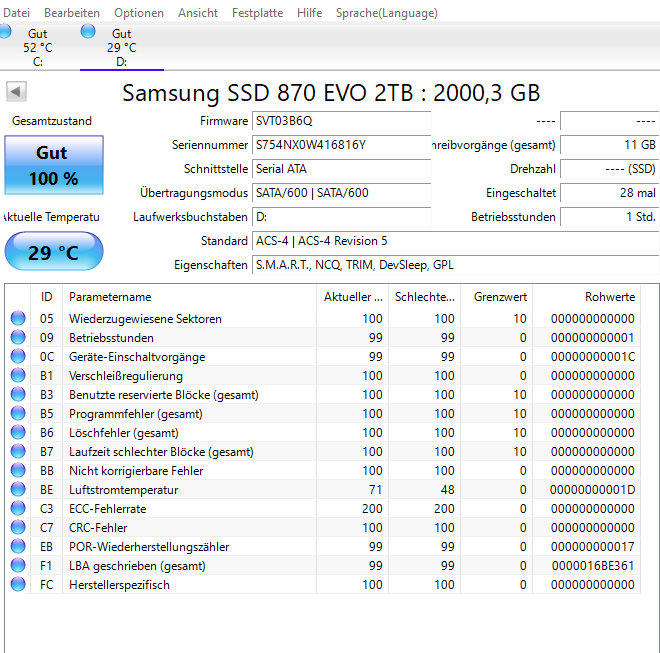This screenshot has width=660, height=653.
Task: Sort by Parametername column header
Action: click(x=189, y=297)
